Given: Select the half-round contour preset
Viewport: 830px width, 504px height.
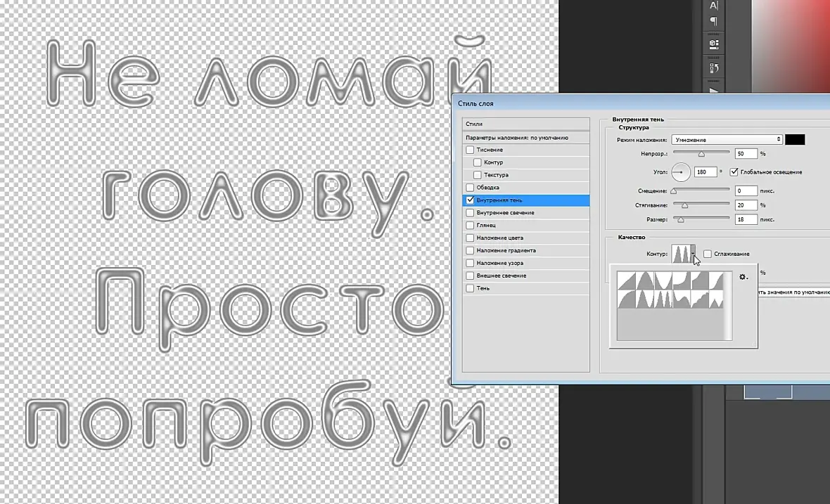Looking at the screenshot, I should 627,299.
